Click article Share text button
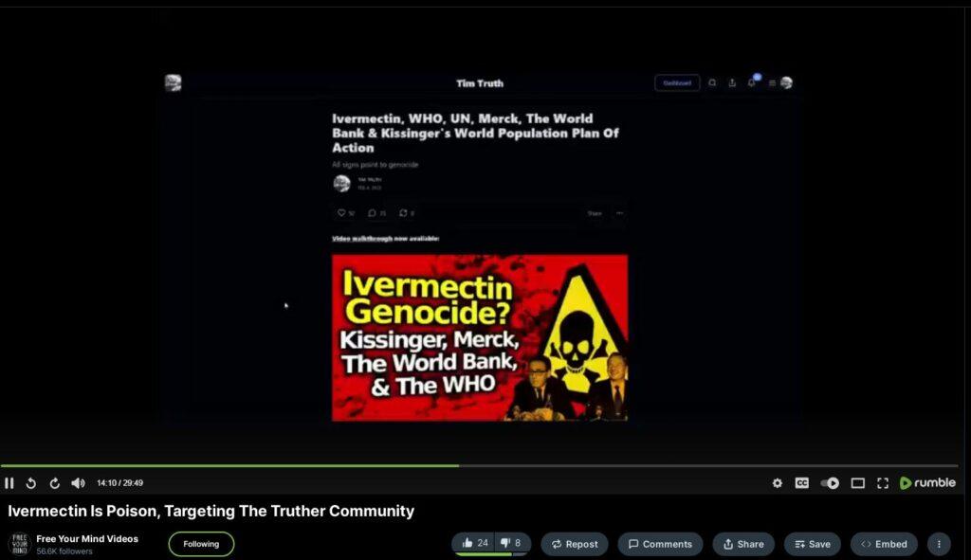Viewport: 971px width, 560px height. pyautogui.click(x=595, y=213)
